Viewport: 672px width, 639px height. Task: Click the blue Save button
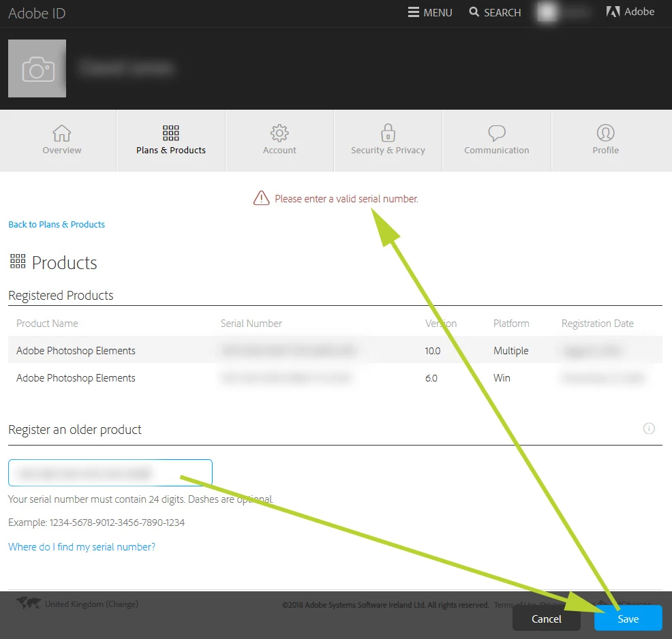click(628, 619)
